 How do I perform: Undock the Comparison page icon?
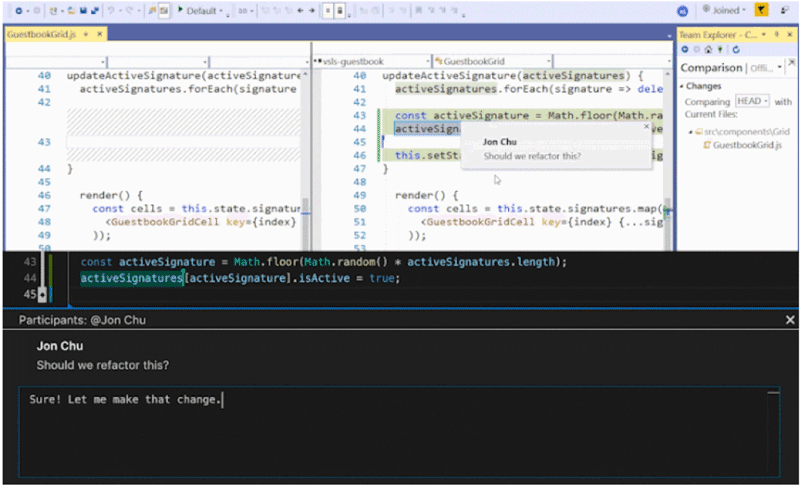791,63
